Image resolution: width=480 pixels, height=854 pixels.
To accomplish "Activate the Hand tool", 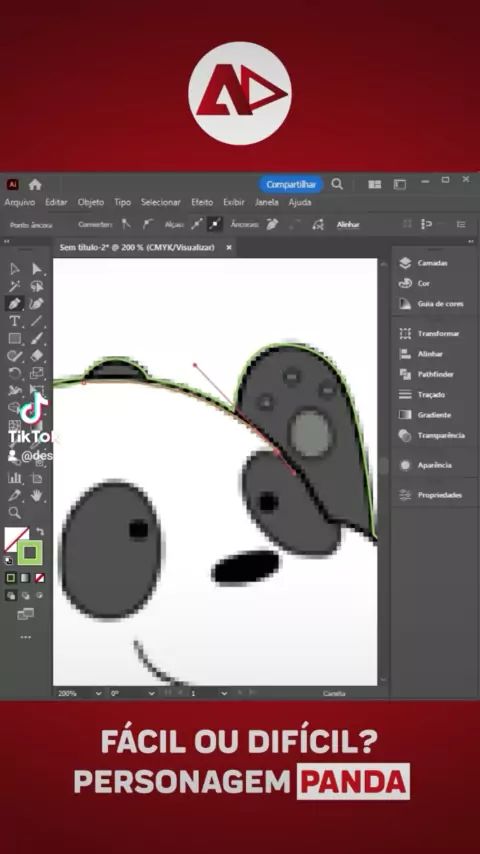I will coord(37,495).
